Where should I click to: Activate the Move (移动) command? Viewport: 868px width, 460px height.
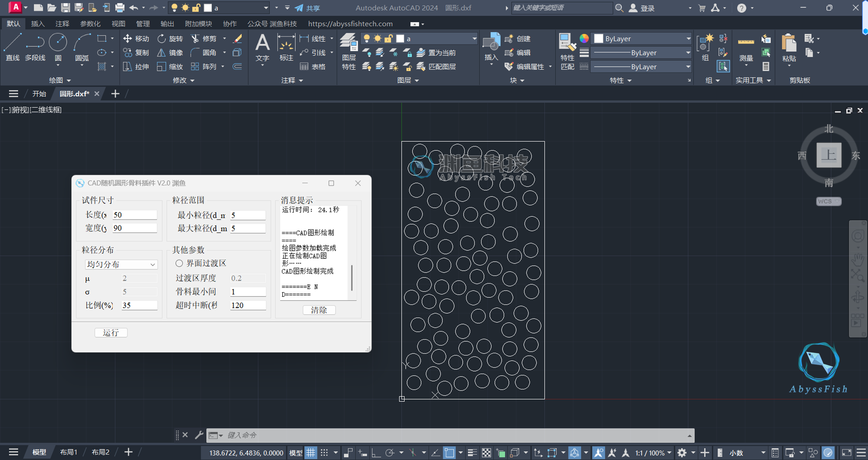pyautogui.click(x=136, y=39)
